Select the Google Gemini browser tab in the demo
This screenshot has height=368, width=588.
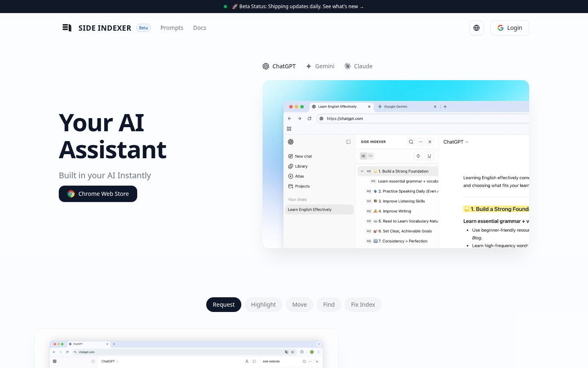(407, 107)
